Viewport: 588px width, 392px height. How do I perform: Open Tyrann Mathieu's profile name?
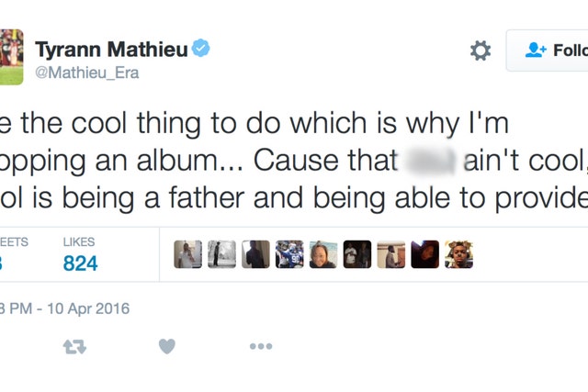pos(111,49)
